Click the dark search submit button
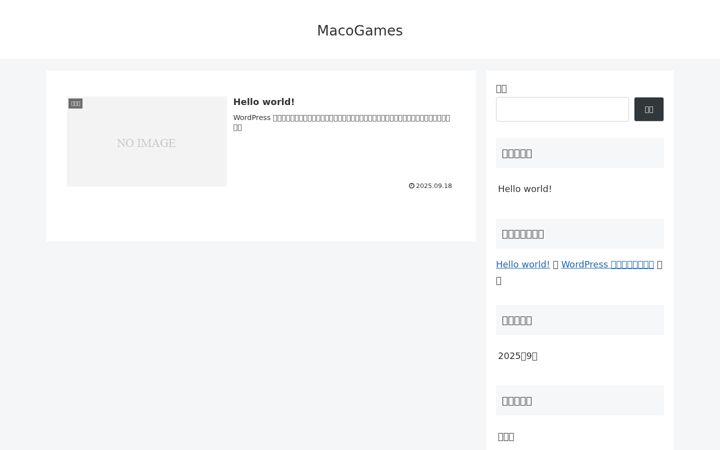This screenshot has width=720, height=450. tap(648, 109)
